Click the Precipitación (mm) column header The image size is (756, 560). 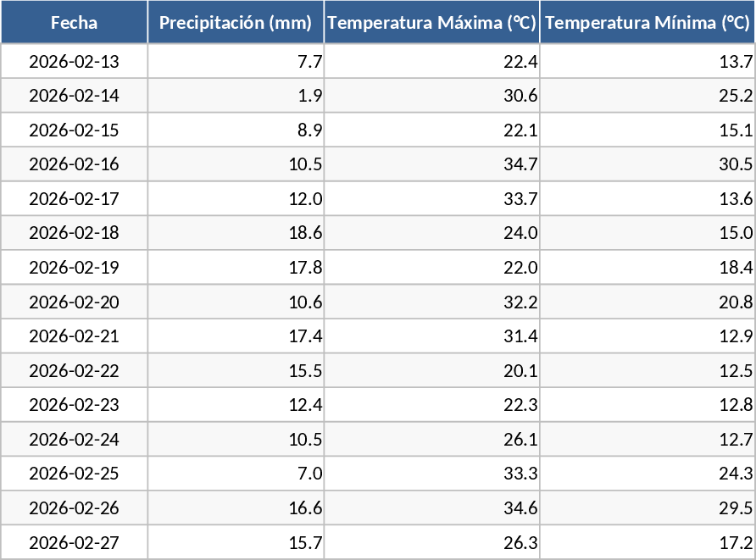tap(236, 23)
